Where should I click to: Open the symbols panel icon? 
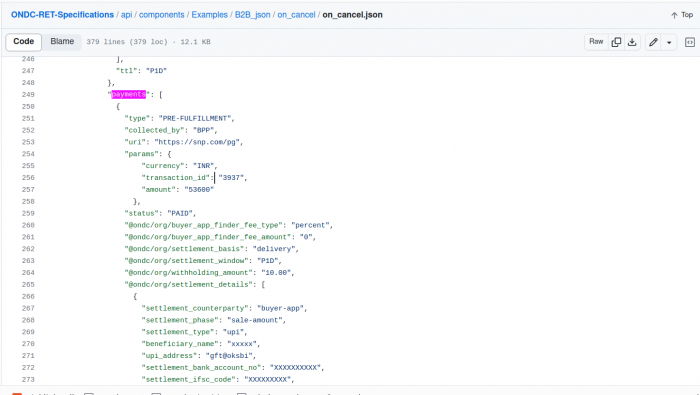coord(690,42)
